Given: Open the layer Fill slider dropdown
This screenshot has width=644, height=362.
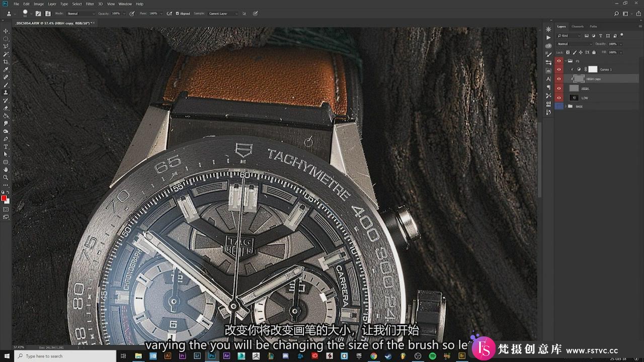Looking at the screenshot, I should 620,52.
